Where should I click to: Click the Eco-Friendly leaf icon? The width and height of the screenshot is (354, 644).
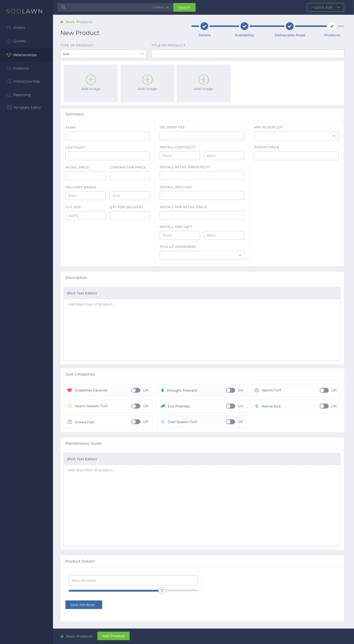[163, 406]
